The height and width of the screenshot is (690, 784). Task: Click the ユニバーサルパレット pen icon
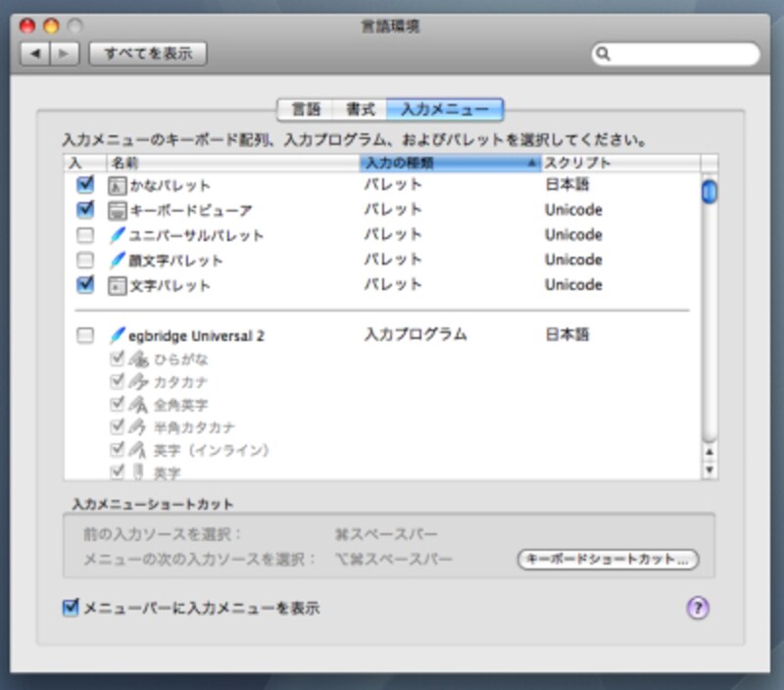point(117,235)
